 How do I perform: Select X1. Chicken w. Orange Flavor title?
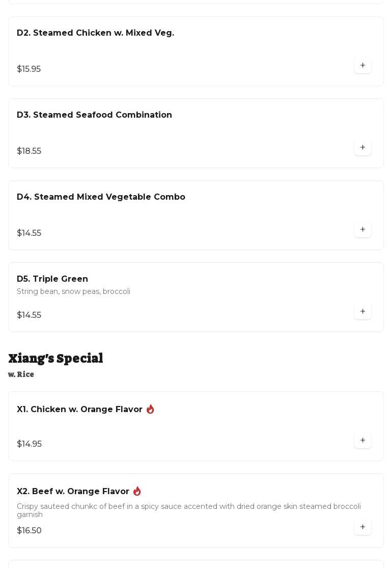click(x=79, y=410)
